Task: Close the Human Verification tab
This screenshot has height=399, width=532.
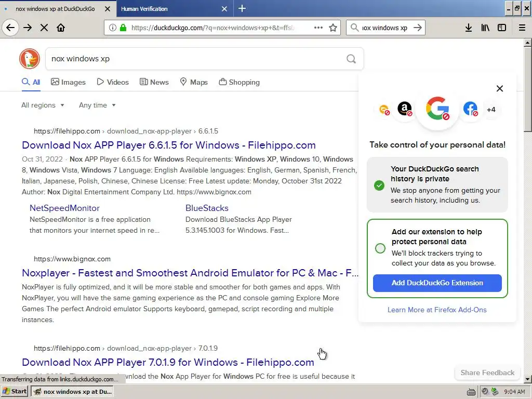Action: click(224, 9)
